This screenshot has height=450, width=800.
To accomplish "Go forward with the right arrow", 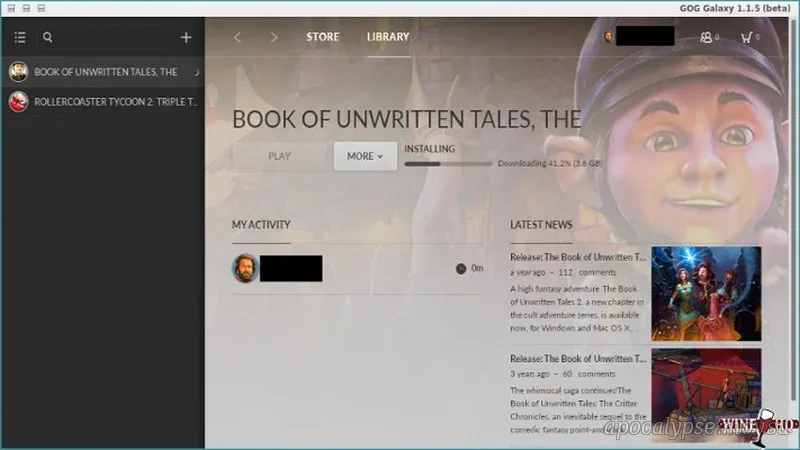I will (x=274, y=38).
